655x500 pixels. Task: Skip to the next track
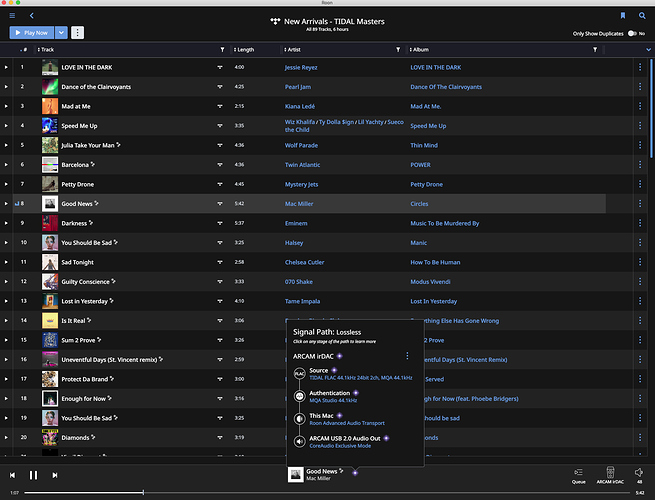pyautogui.click(x=55, y=475)
